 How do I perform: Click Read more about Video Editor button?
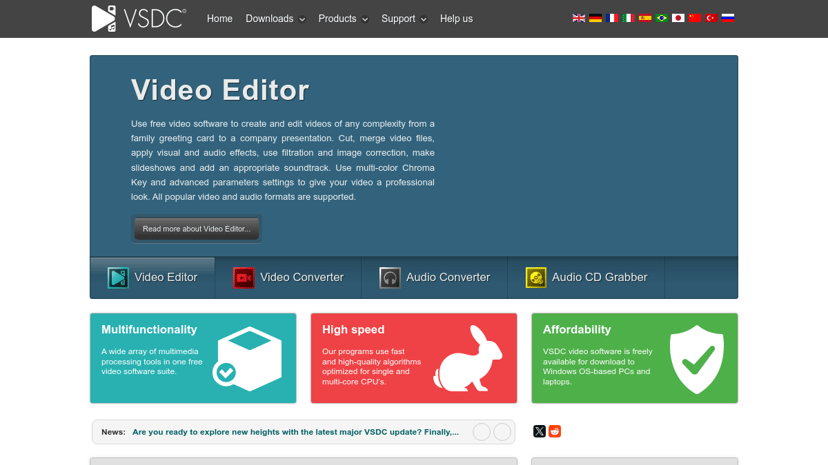[196, 229]
